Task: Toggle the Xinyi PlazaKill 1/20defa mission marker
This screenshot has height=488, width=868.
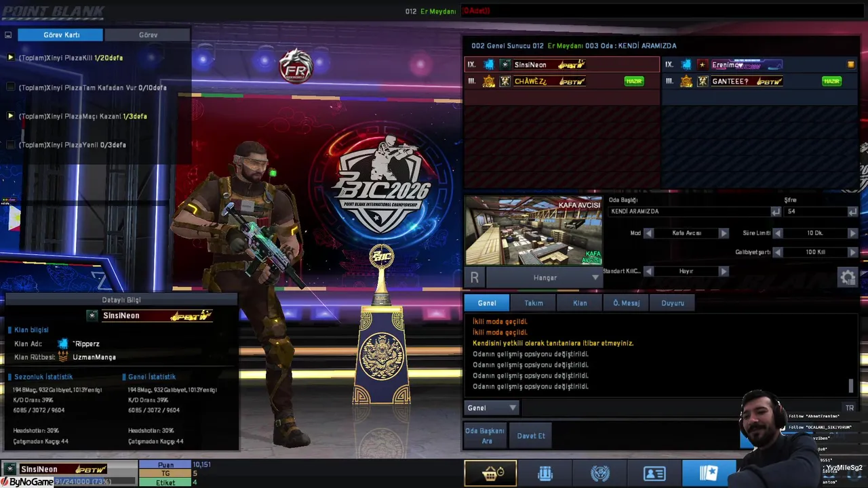Action: (x=10, y=58)
